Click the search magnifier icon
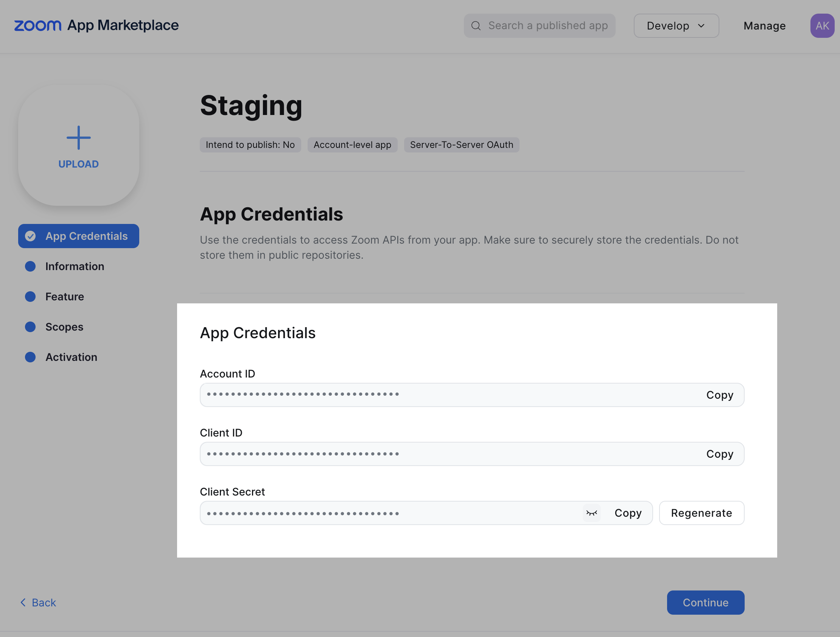The width and height of the screenshot is (840, 637). [476, 26]
